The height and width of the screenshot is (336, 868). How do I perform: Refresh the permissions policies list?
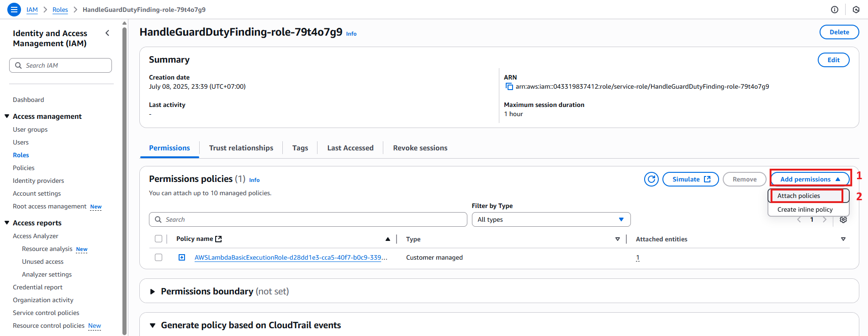[x=651, y=179]
